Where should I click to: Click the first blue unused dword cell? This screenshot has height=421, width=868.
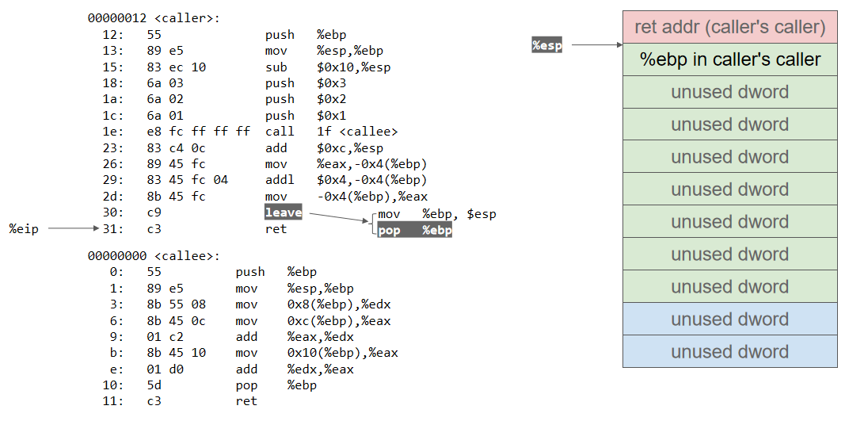(729, 320)
